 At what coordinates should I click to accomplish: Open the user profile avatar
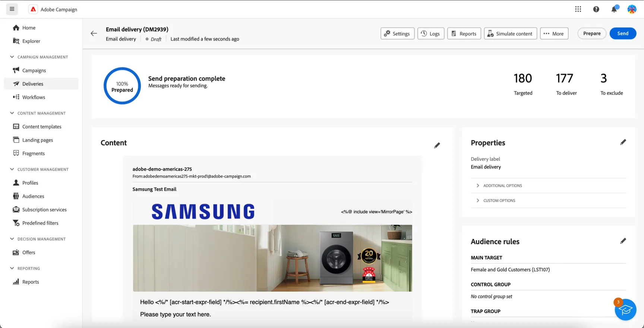[632, 9]
